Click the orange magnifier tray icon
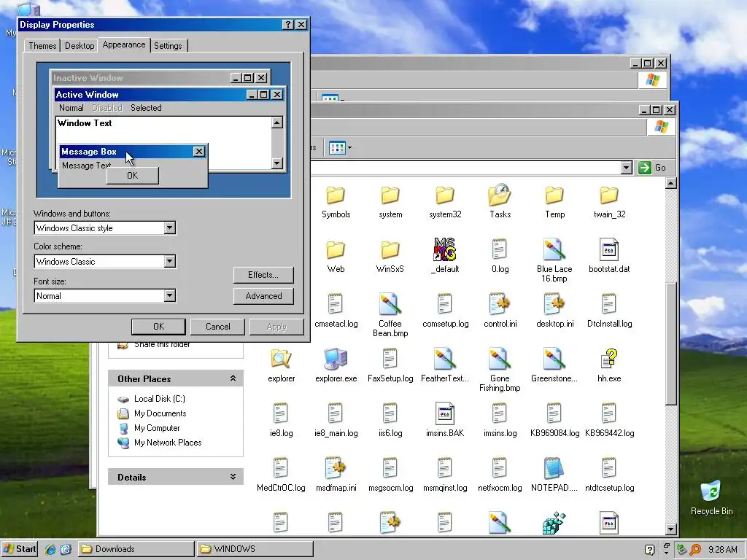747x560 pixels. click(x=695, y=550)
